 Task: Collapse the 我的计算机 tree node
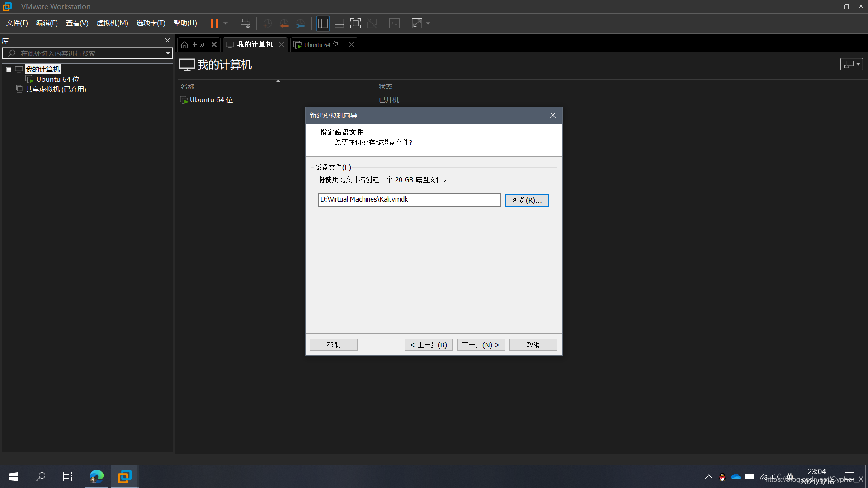tap(9, 70)
